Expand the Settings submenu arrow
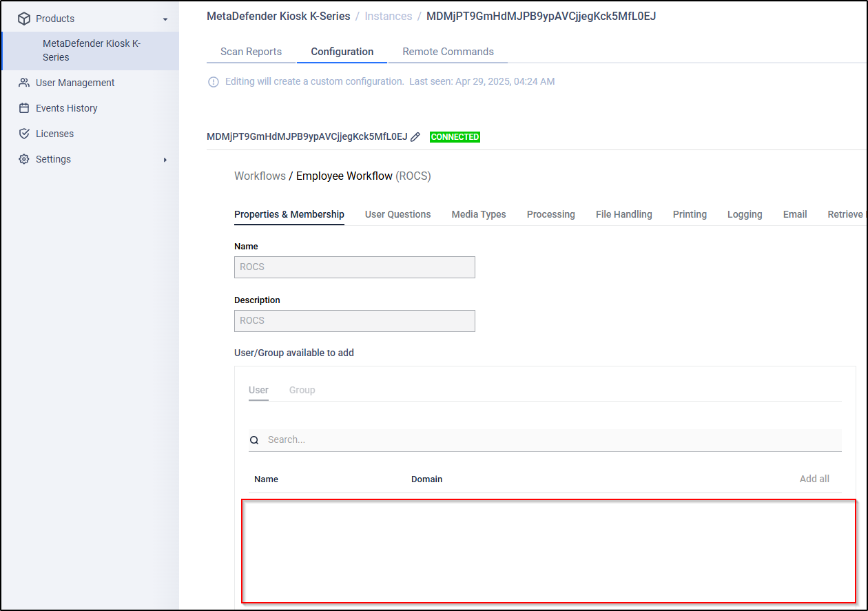The image size is (868, 611). pos(165,160)
